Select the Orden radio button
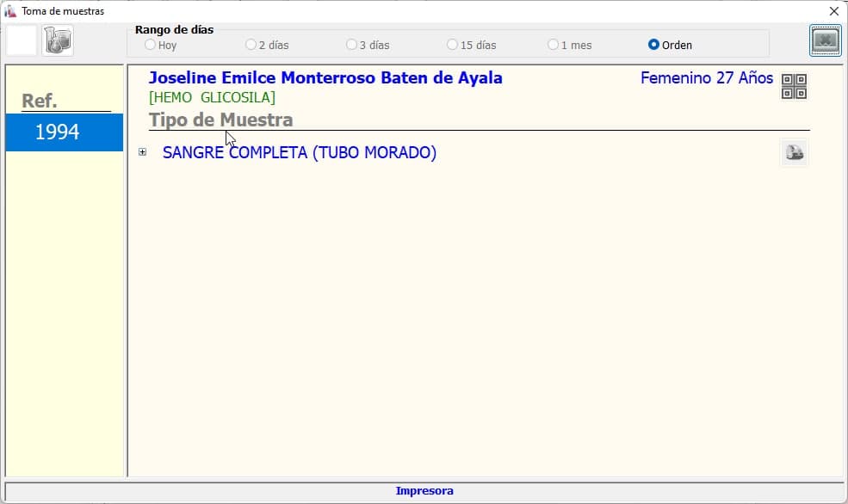Image resolution: width=848 pixels, height=504 pixels. [654, 45]
